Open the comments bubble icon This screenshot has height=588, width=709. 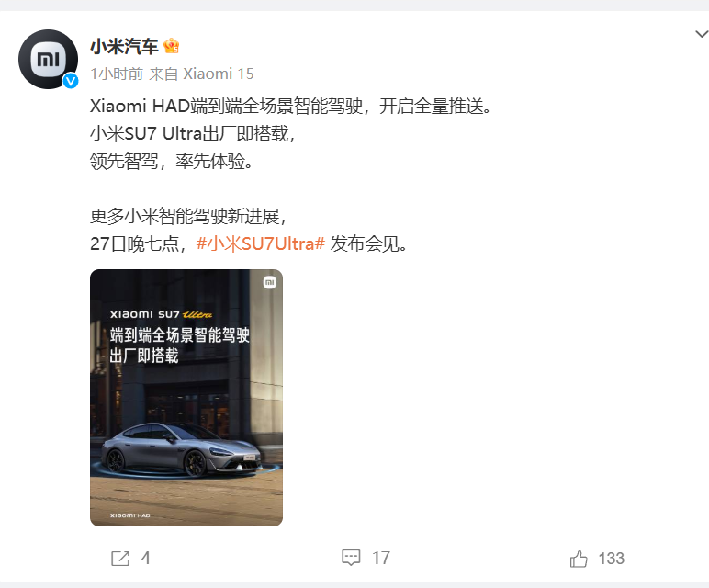click(351, 558)
